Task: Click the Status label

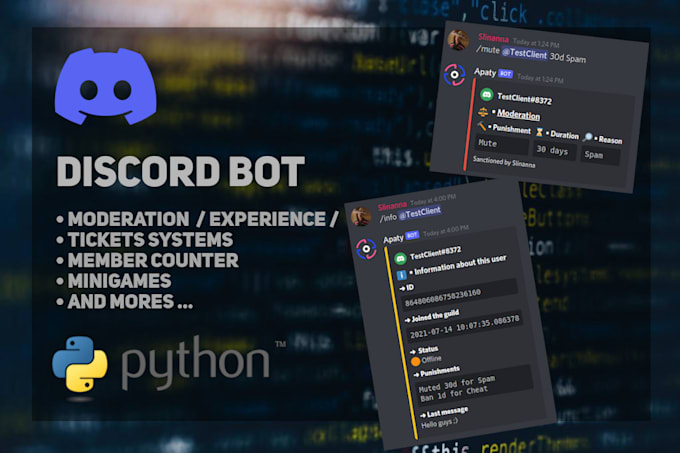Action: click(x=428, y=349)
